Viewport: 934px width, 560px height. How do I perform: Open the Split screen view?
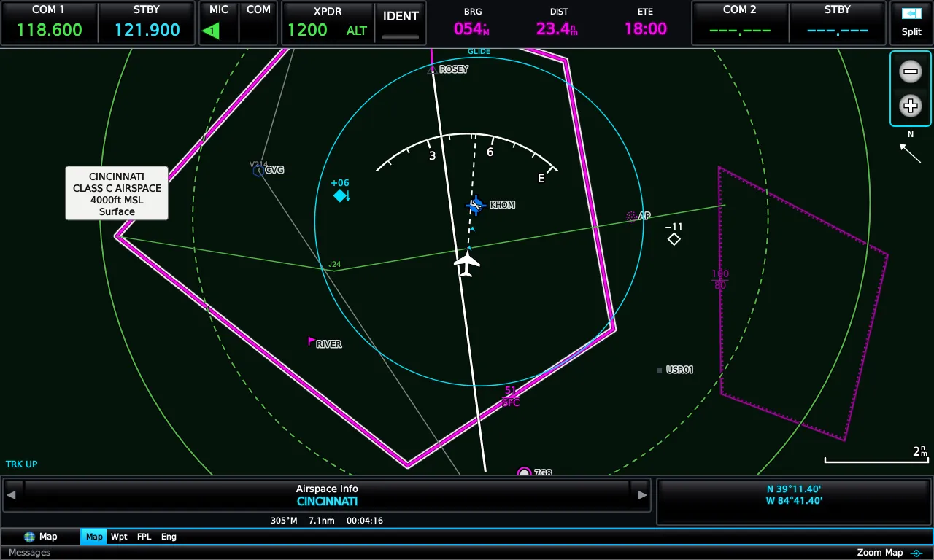[911, 23]
